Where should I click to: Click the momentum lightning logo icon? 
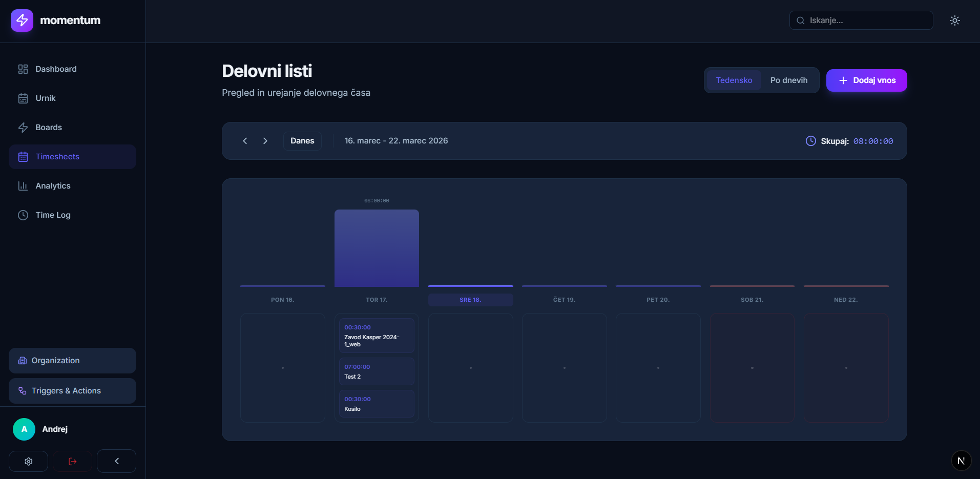pyautogui.click(x=22, y=20)
